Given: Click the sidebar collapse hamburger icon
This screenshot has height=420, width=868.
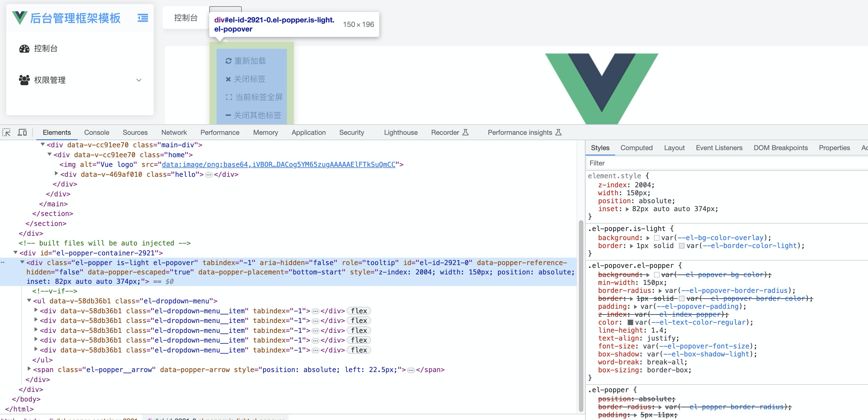Looking at the screenshot, I should pyautogui.click(x=143, y=18).
